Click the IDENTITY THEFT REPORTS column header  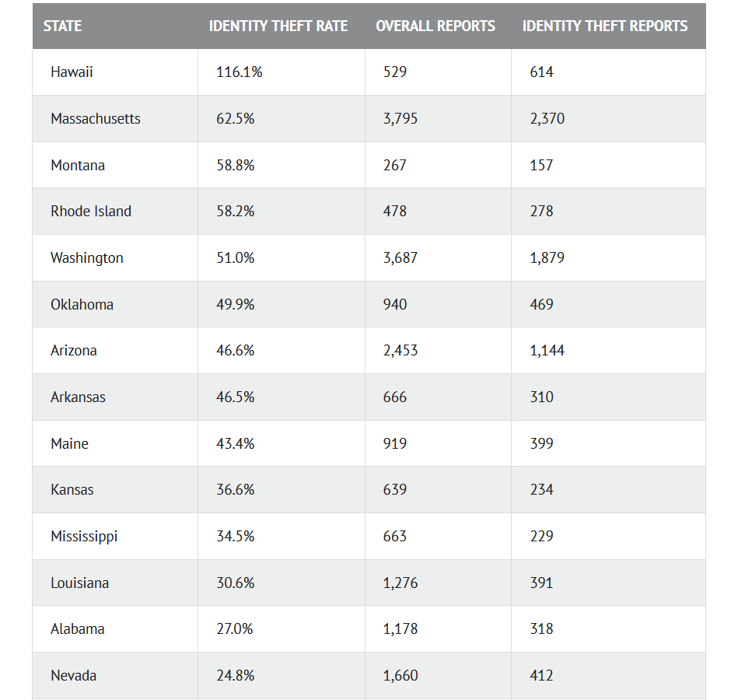[x=605, y=26]
